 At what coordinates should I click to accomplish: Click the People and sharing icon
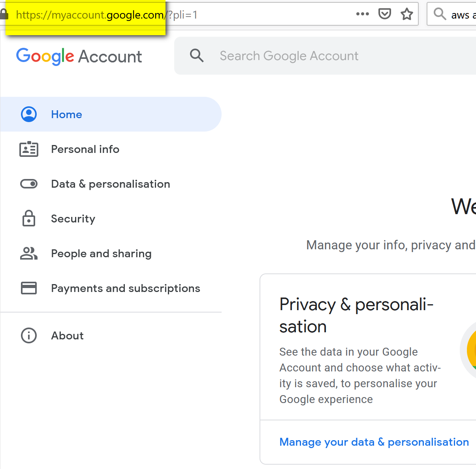(29, 253)
